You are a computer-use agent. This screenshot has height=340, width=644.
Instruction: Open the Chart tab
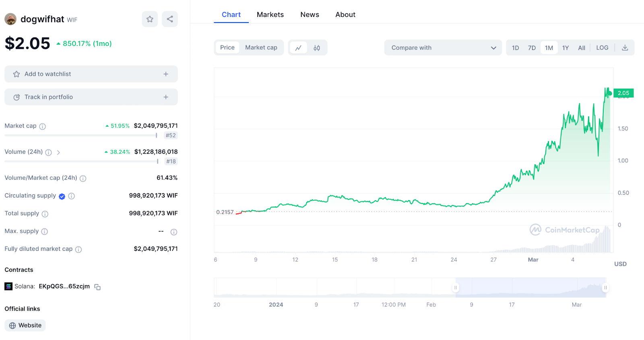pyautogui.click(x=231, y=15)
